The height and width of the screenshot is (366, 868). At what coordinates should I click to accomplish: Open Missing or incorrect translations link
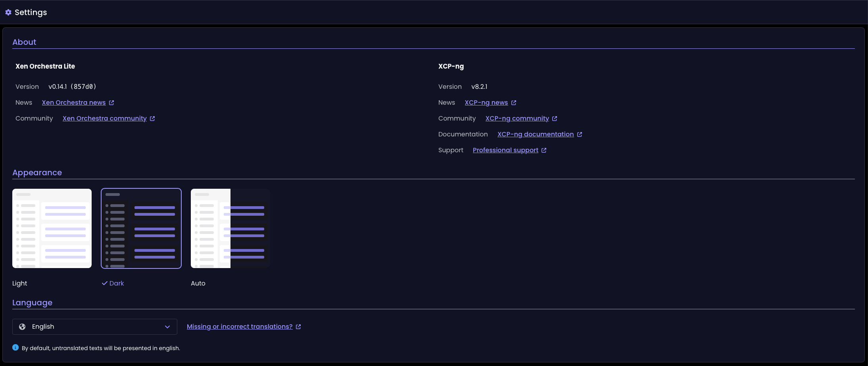tap(240, 326)
